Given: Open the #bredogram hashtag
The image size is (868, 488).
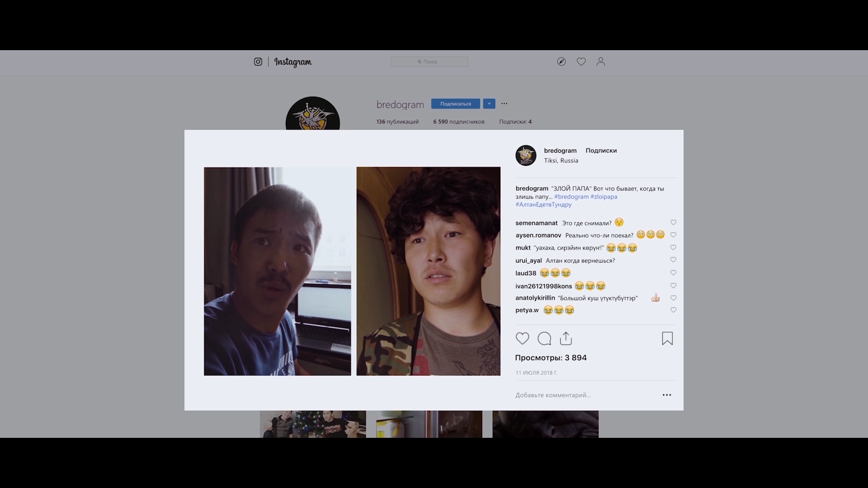Looking at the screenshot, I should [x=571, y=197].
